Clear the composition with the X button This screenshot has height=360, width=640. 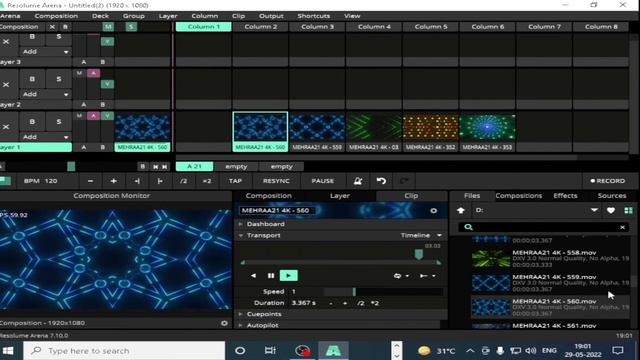pos(52,27)
